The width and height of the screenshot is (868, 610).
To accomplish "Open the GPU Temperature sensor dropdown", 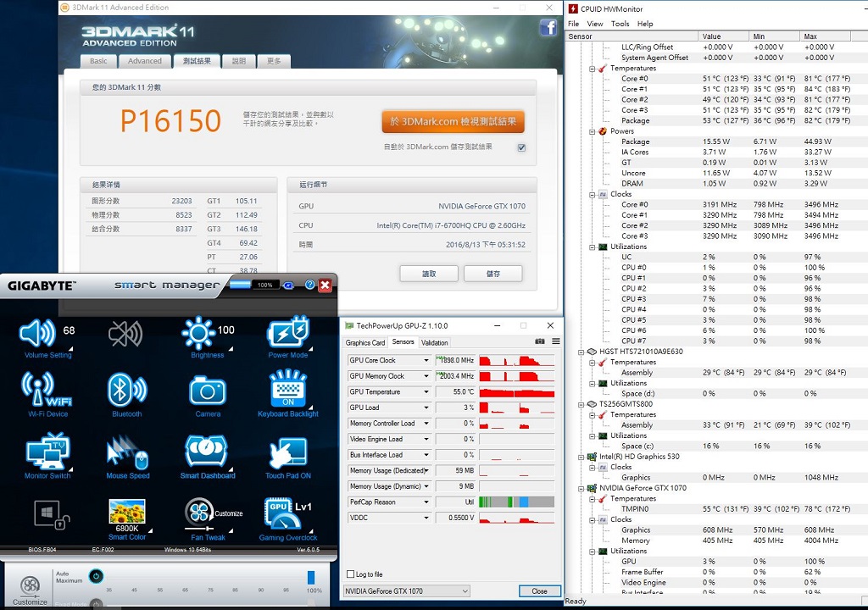I will click(426, 392).
